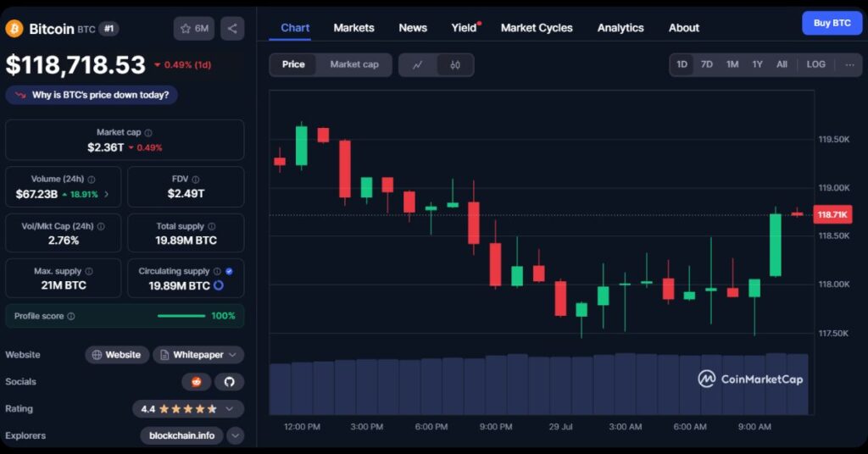Screen dimensions: 868x454
Task: Click the share icon button
Action: pyautogui.click(x=232, y=29)
